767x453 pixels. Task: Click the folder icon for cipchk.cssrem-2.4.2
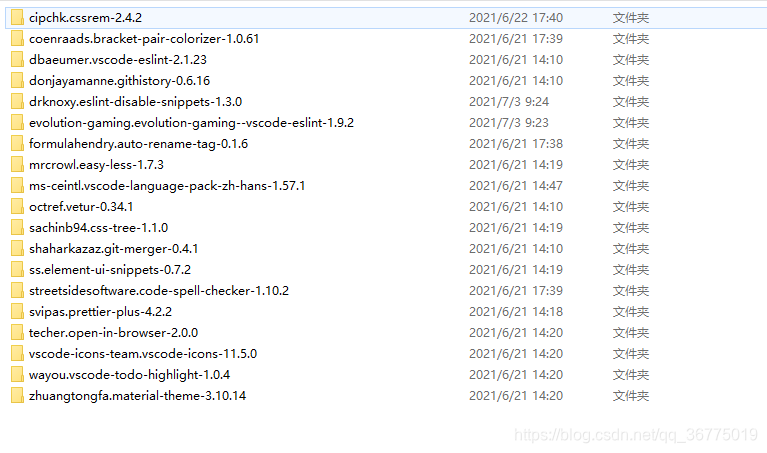click(17, 18)
